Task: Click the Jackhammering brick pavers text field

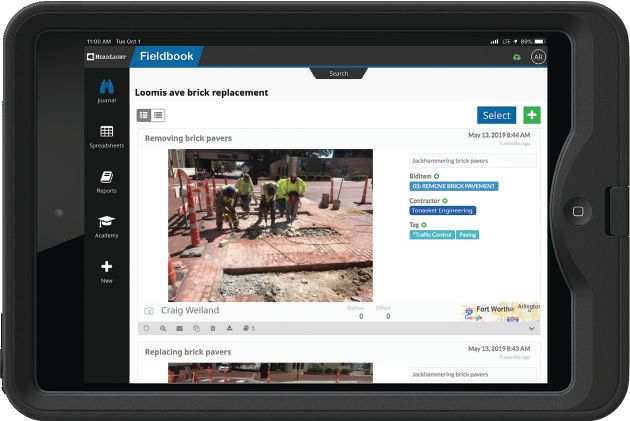Action: pyautogui.click(x=472, y=160)
